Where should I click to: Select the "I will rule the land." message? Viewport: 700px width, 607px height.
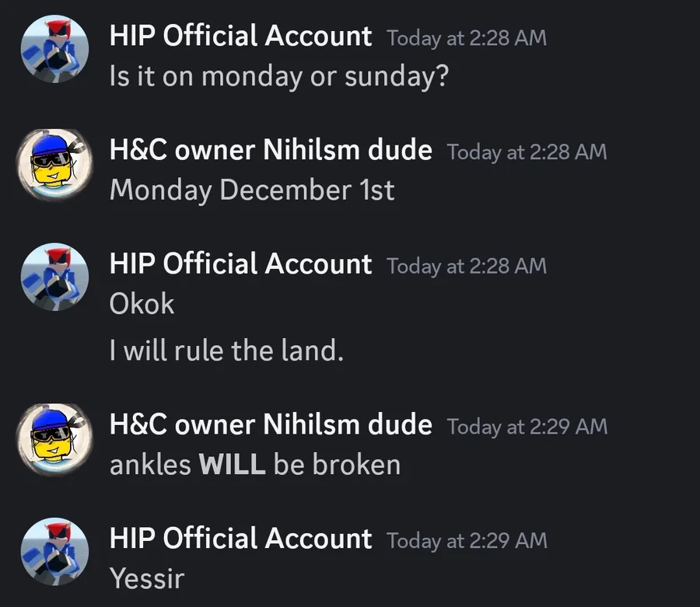[x=226, y=351]
